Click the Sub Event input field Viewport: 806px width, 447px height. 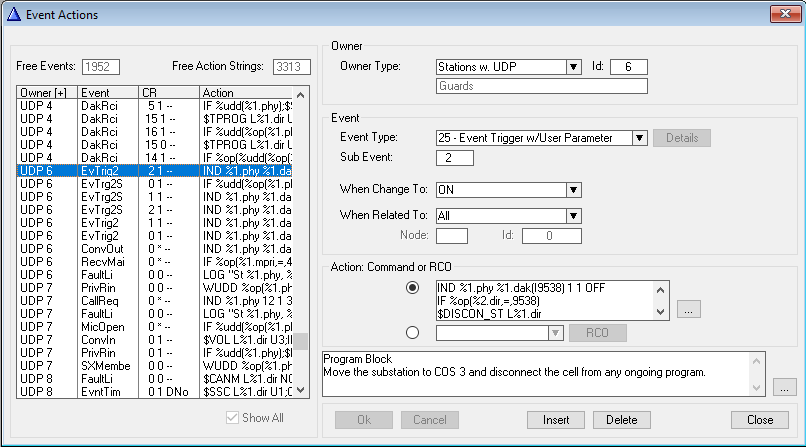click(455, 158)
